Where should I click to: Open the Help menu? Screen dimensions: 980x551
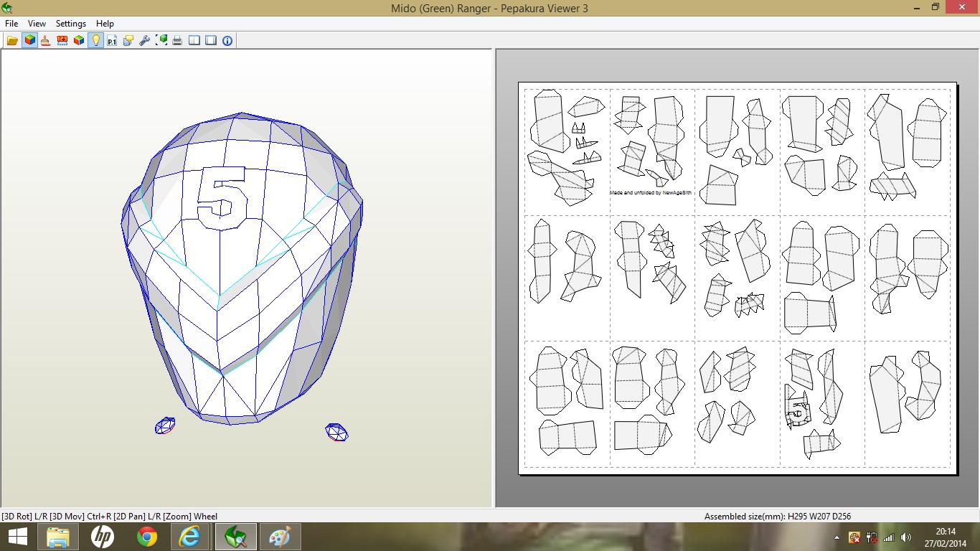[105, 24]
